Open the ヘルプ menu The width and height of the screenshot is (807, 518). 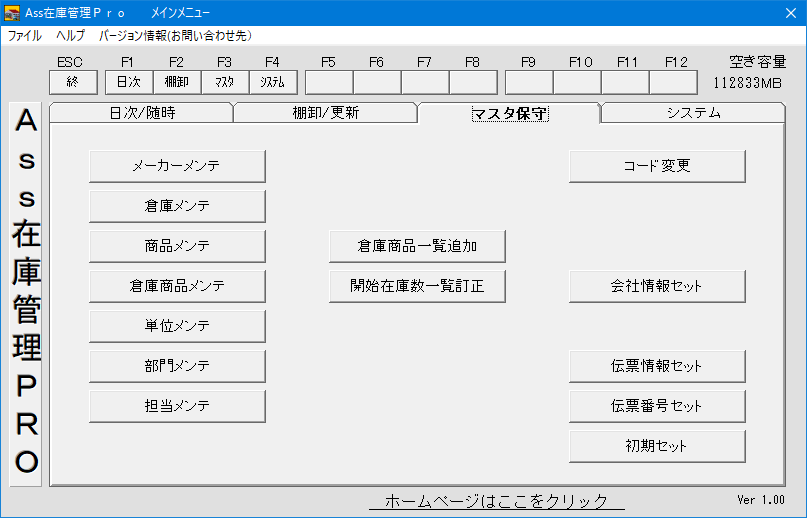tap(70, 35)
